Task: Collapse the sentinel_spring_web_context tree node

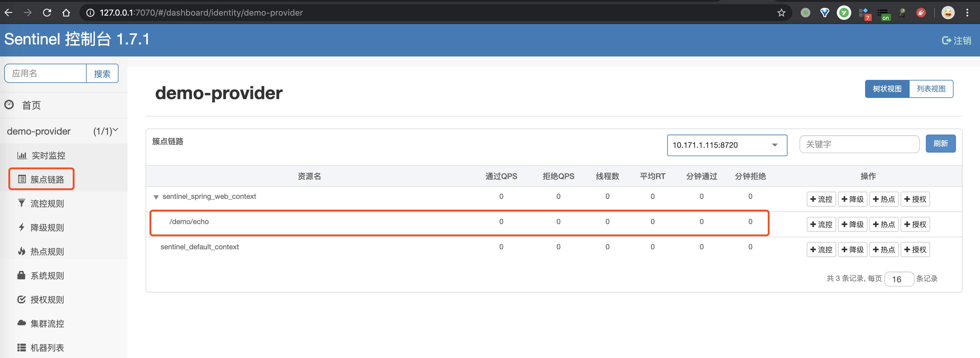Action: click(x=156, y=196)
